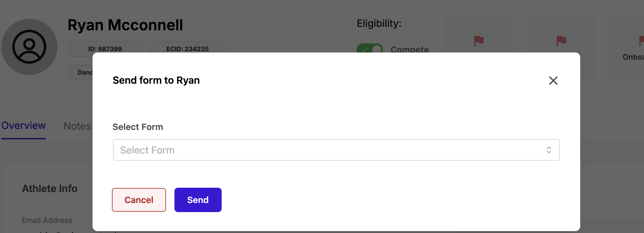Close the Send form dialog

[553, 81]
